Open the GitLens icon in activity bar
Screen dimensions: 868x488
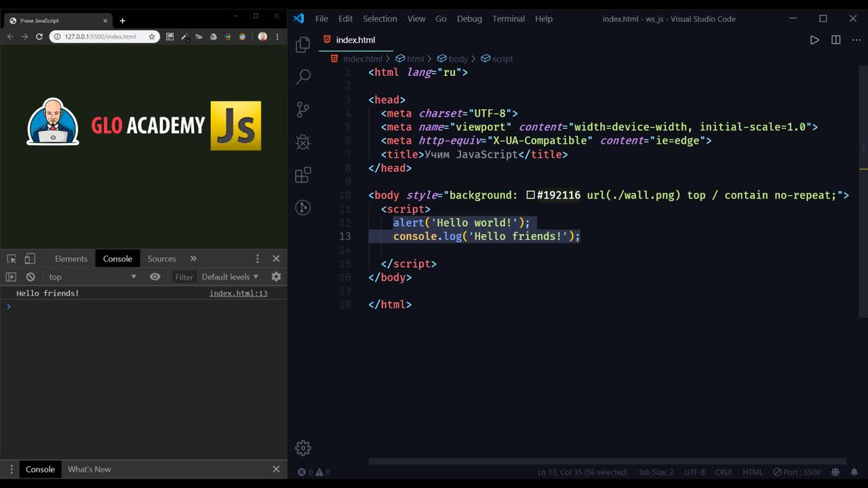pos(303,207)
